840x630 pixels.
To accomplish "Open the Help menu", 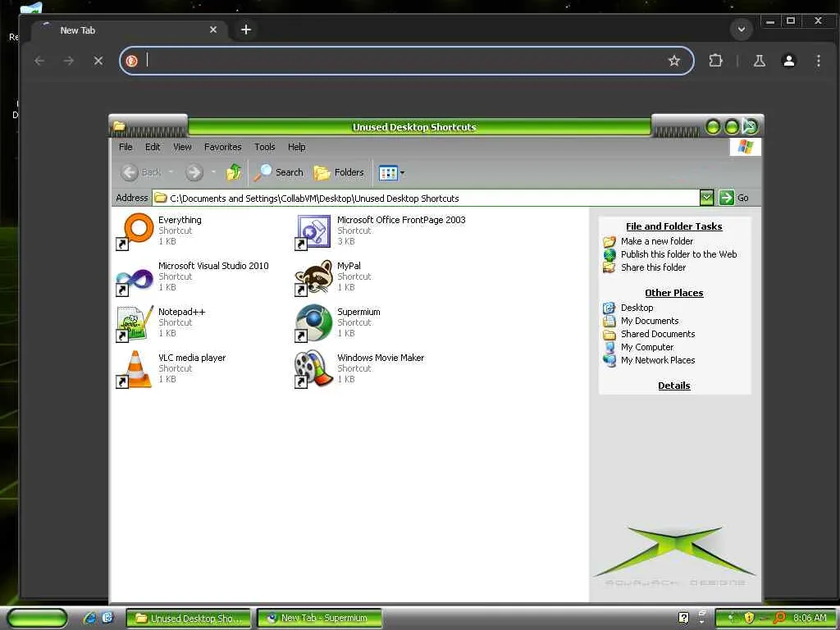I will tap(296, 147).
